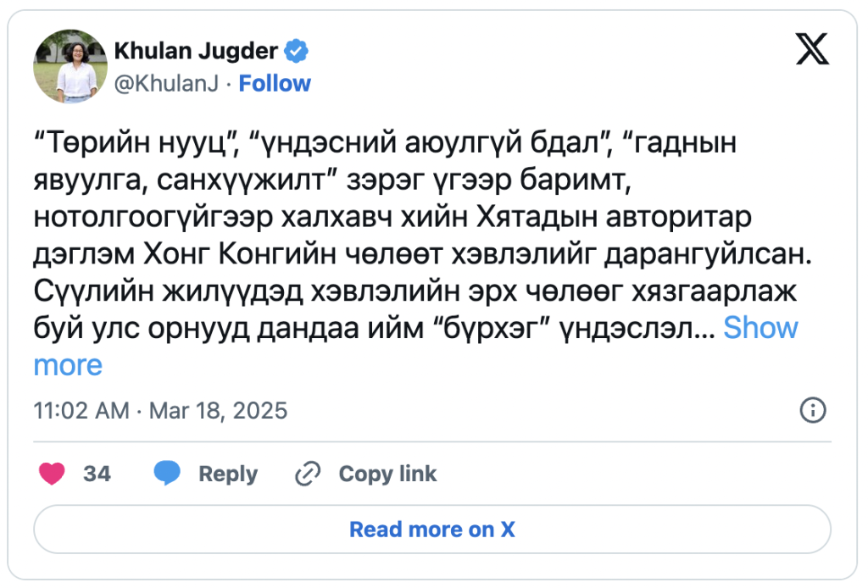Open the info circle icon
Image resolution: width=868 pixels, height=588 pixels.
[x=813, y=411]
